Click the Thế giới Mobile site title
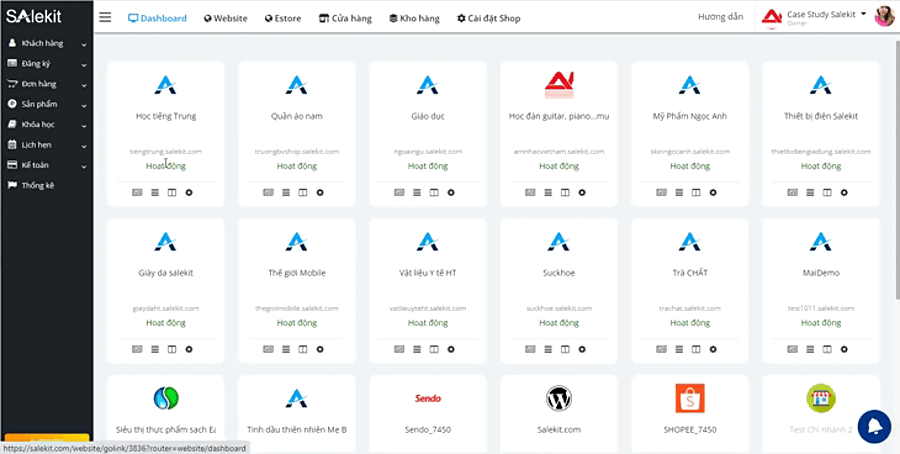Viewport: 900px width, 454px height. pyautogui.click(x=297, y=273)
